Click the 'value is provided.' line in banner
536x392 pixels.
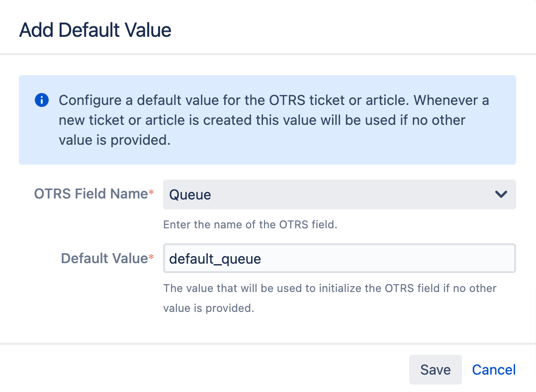[114, 140]
